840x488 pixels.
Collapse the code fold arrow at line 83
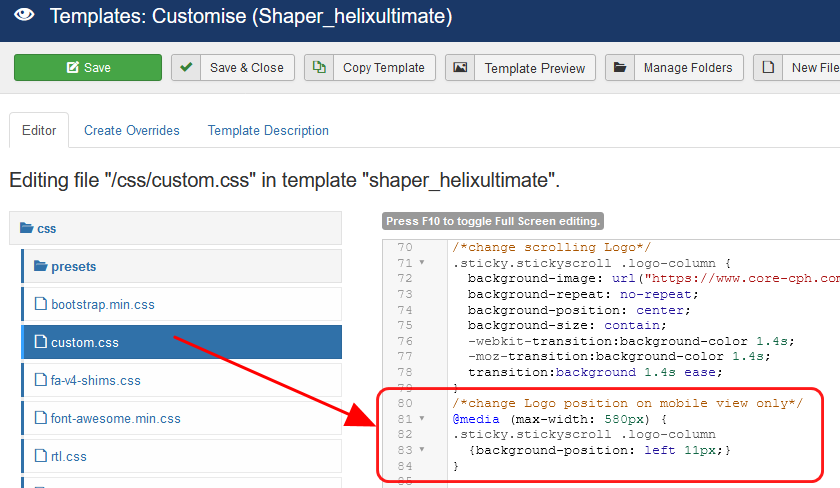click(422, 450)
